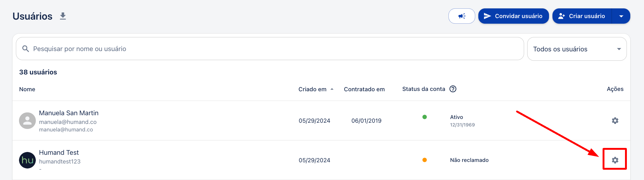Select the Contratado em column header
Screen dimensions: 644x180
(x=364, y=89)
